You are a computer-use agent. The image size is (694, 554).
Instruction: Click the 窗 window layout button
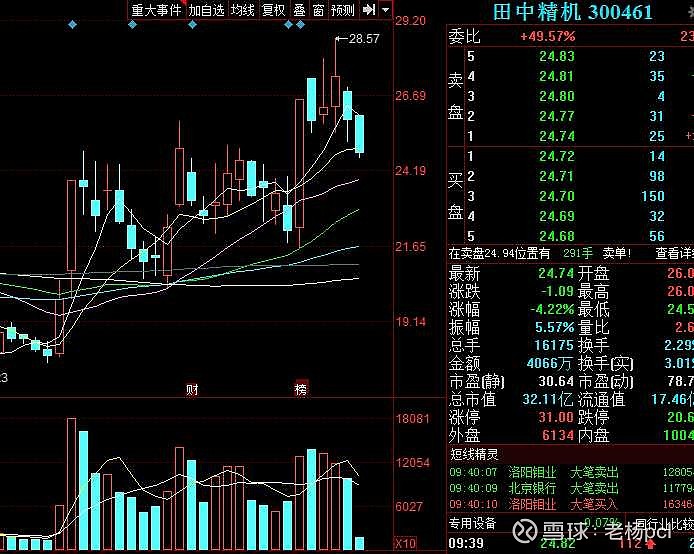point(319,10)
